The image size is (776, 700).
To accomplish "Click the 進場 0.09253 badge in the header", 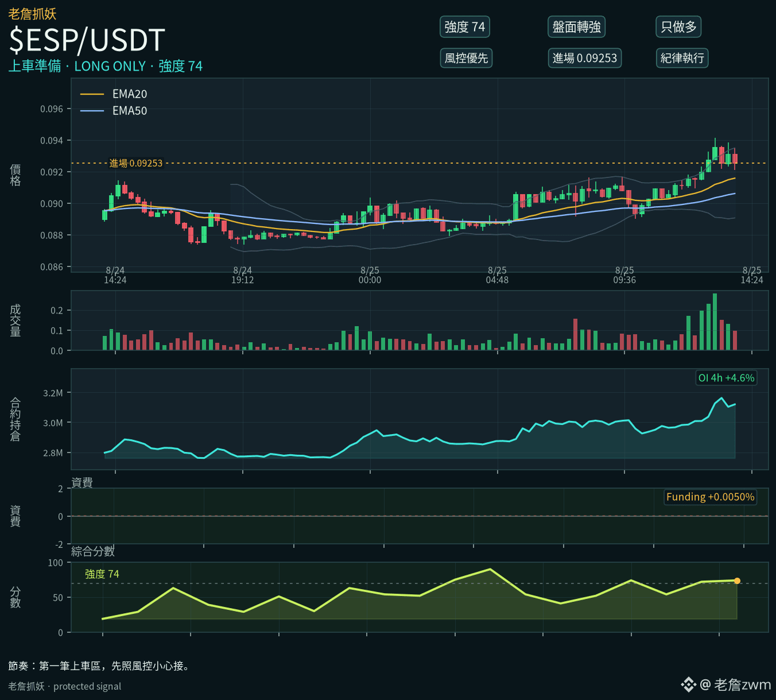I will (x=585, y=58).
